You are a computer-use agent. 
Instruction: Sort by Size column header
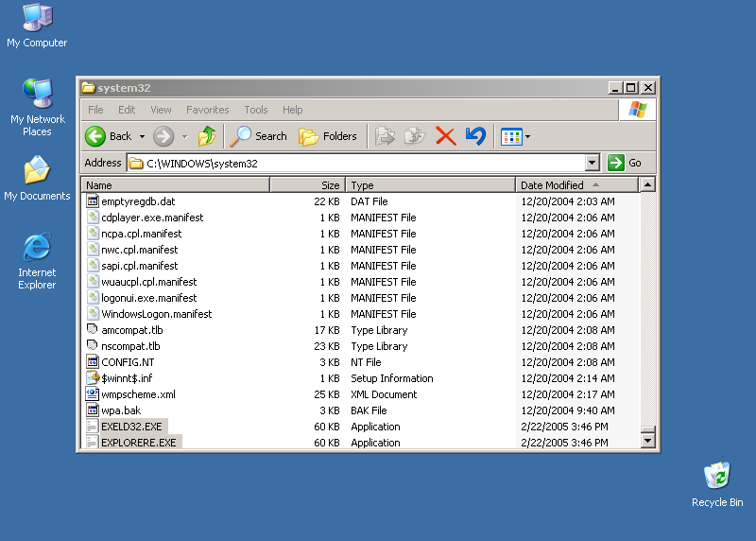(308, 184)
